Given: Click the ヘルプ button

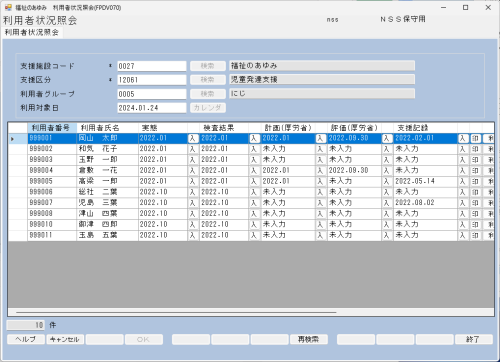Looking at the screenshot, I should coord(26,339).
